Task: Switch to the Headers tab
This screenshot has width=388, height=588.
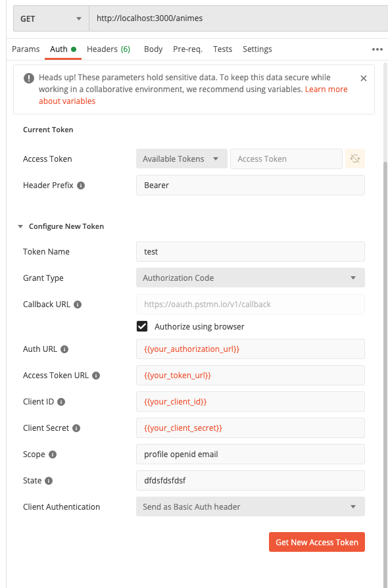Action: 109,49
